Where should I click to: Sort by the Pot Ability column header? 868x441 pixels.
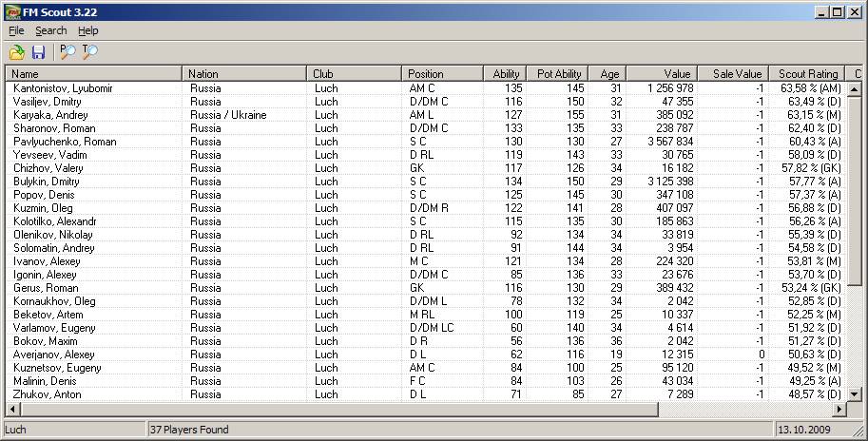pos(557,73)
